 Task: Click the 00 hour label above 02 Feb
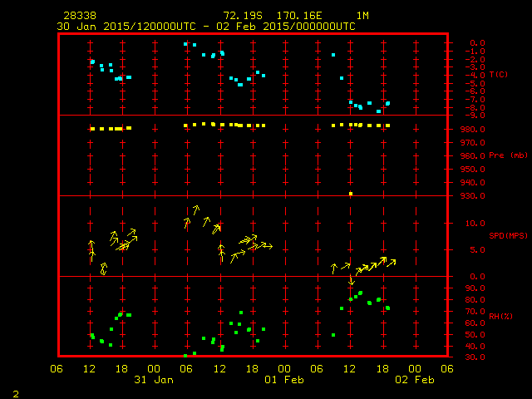(x=415, y=368)
